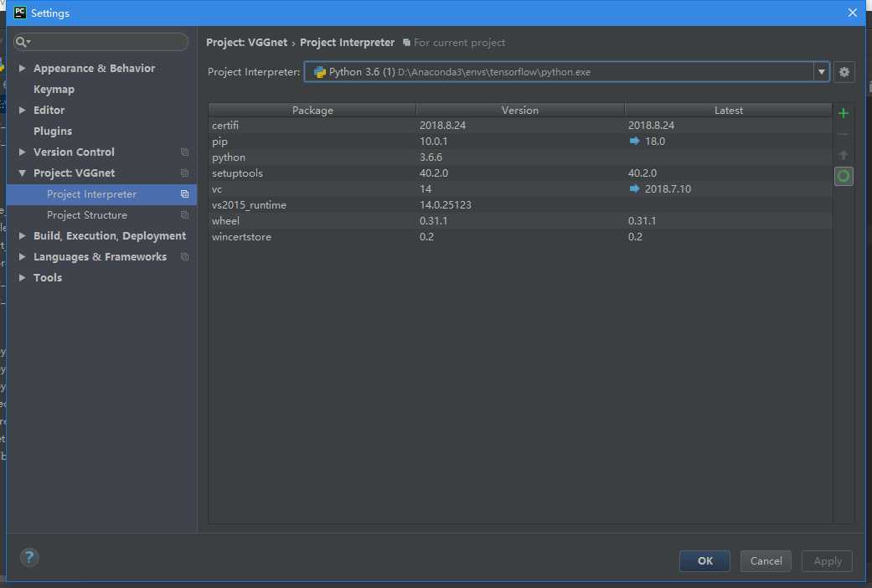Click the question mark help icon

pos(29,557)
